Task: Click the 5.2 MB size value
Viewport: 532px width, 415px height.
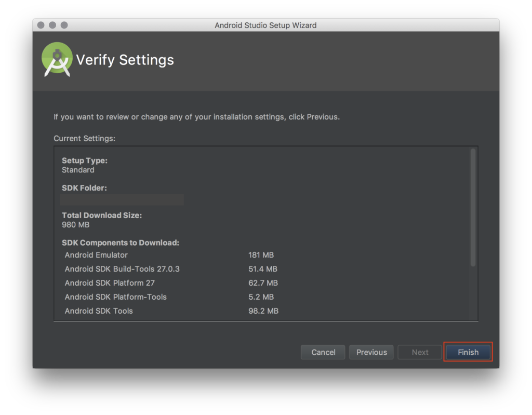Action: click(261, 297)
